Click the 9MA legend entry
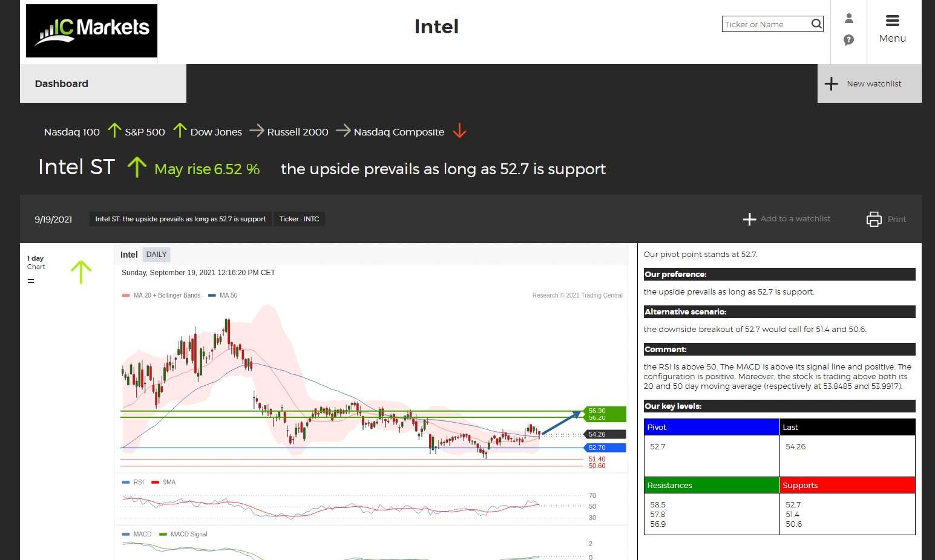This screenshot has width=935, height=560. point(163,482)
